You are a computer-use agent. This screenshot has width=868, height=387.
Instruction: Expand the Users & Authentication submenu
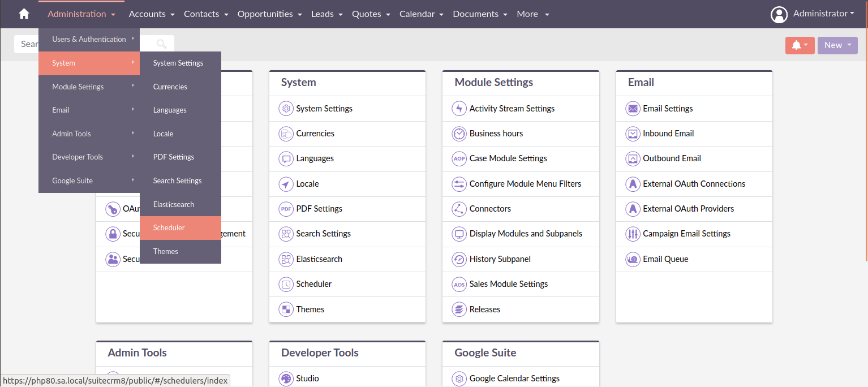pyautogui.click(x=88, y=39)
